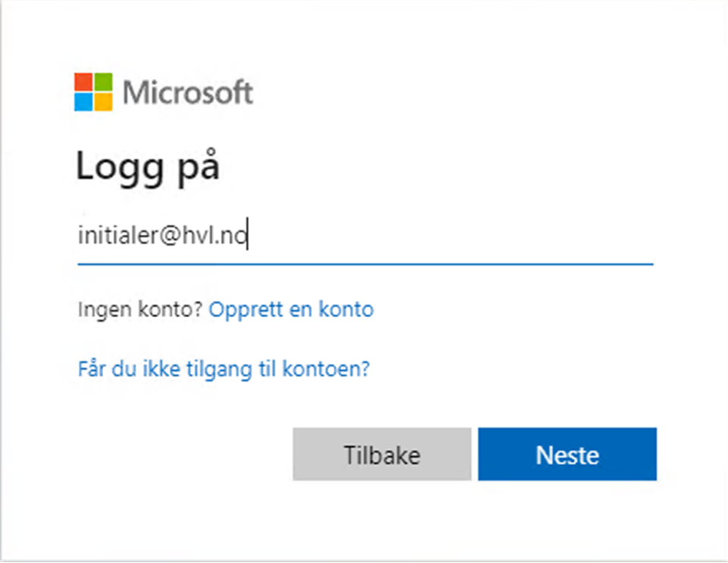Image resolution: width=728 pixels, height=563 pixels.
Task: Continue to next step with Neste
Action: pyautogui.click(x=566, y=454)
